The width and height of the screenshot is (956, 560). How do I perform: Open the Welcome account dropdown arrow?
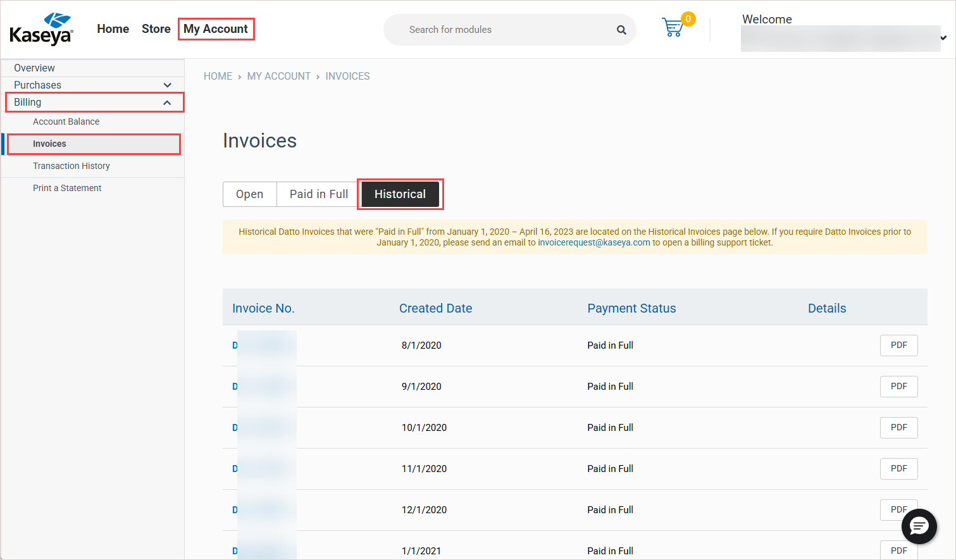coord(943,39)
